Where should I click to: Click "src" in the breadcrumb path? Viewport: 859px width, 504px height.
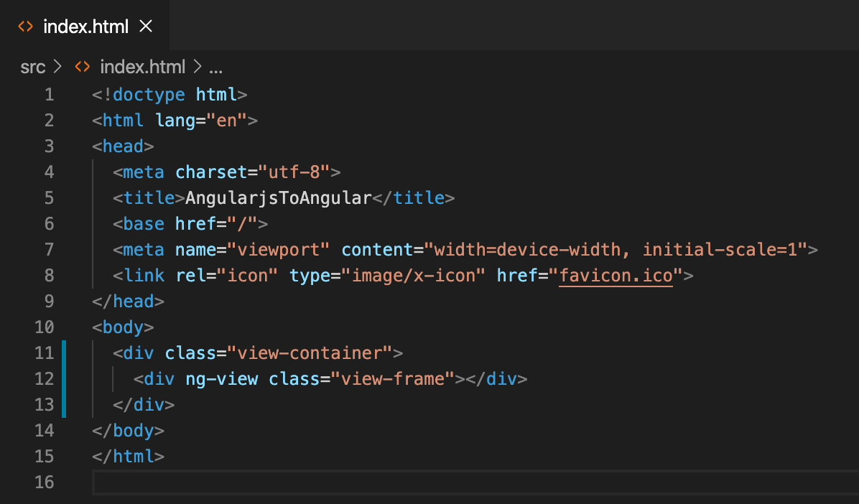(32, 67)
